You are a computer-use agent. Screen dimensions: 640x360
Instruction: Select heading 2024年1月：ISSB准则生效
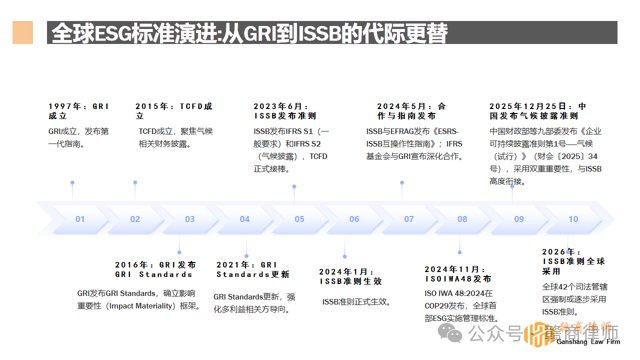350,276
